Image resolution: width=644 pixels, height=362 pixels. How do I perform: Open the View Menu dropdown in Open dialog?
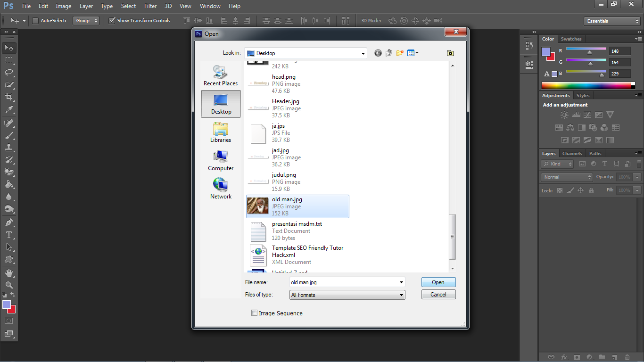[413, 53]
